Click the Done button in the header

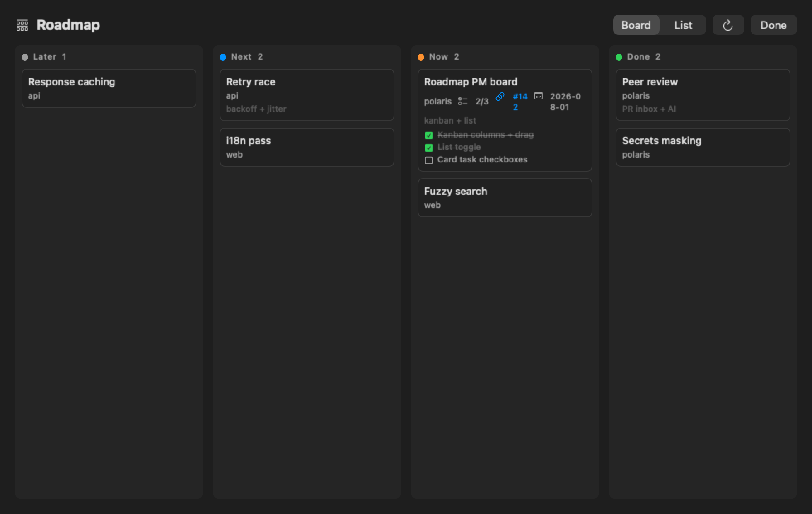tap(773, 25)
